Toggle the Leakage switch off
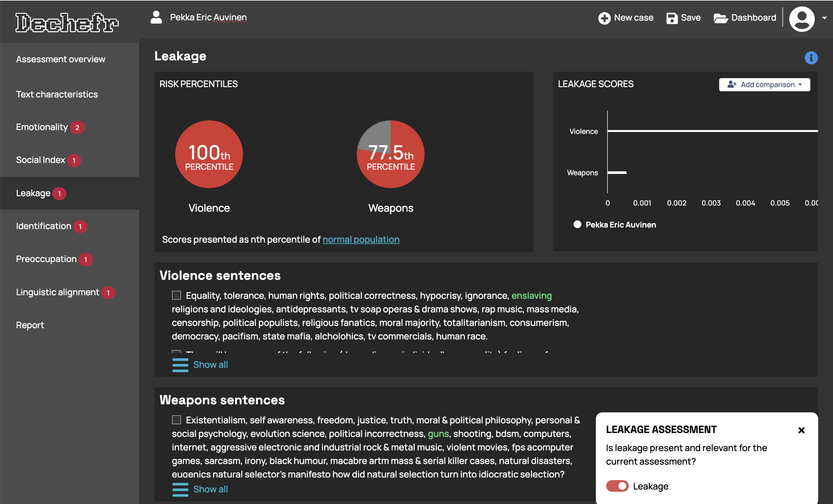Screen dimensions: 833x504 pos(617,486)
